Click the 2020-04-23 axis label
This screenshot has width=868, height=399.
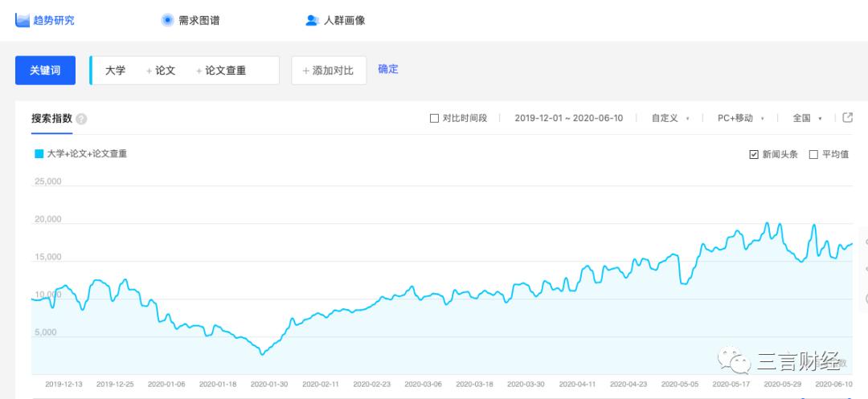628,384
